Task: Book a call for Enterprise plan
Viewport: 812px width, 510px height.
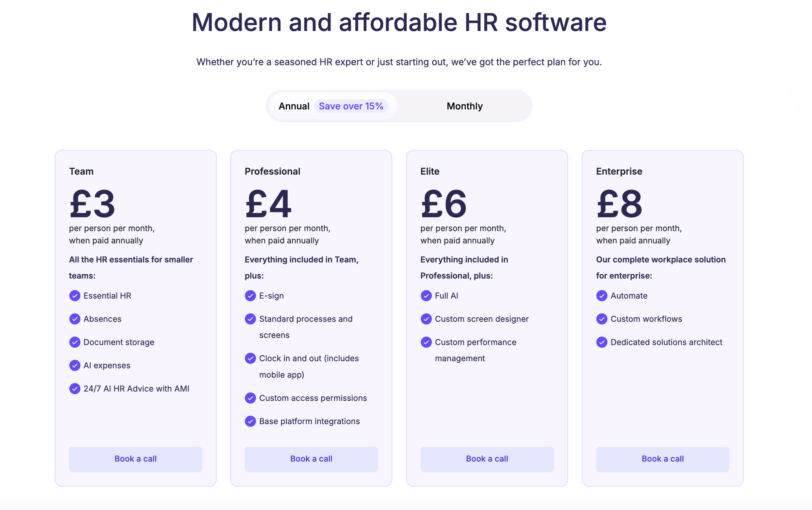Action: 663,459
